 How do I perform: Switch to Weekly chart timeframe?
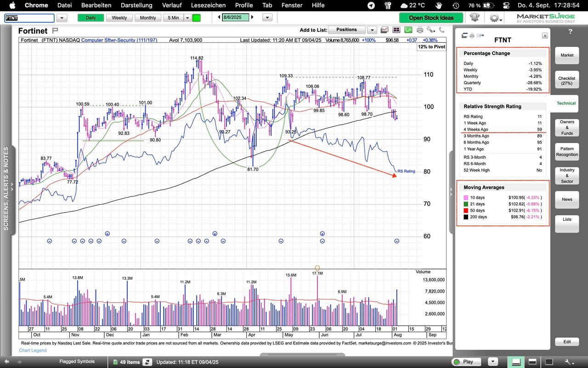(119, 18)
